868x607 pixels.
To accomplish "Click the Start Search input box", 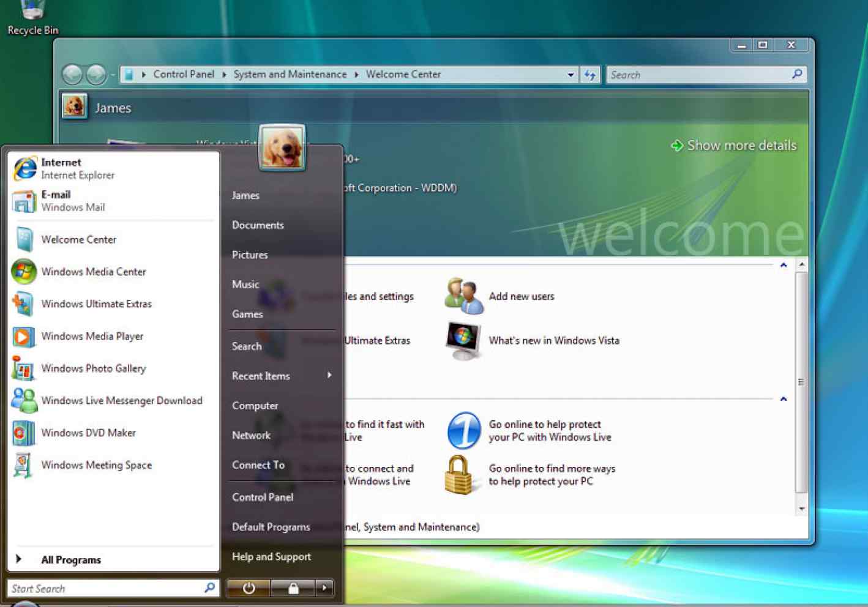I will 105,588.
